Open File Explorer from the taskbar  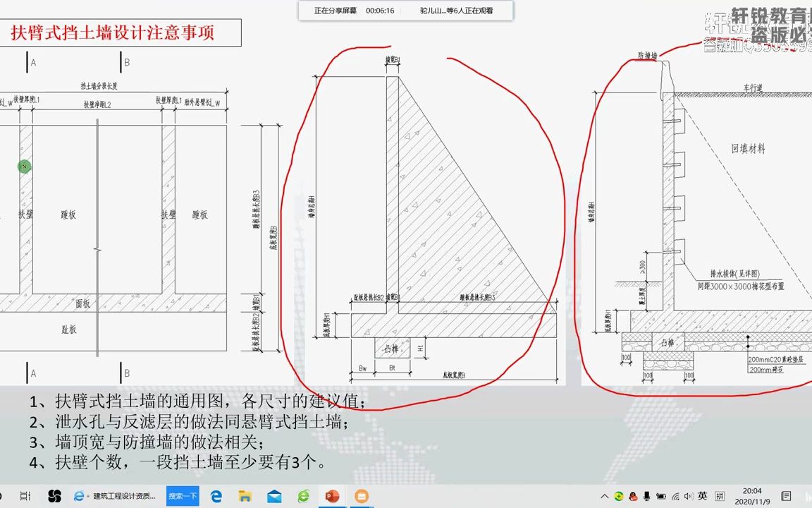(243, 497)
